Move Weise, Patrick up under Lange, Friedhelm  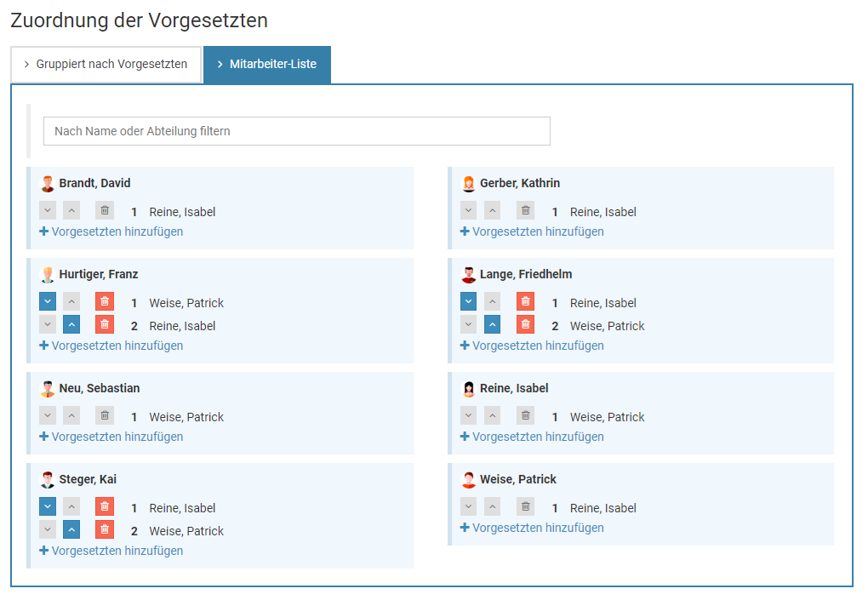[x=493, y=325]
